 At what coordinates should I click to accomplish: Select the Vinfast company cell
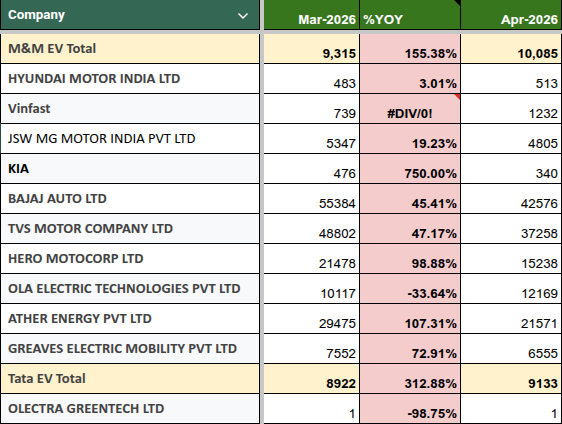[x=130, y=109]
